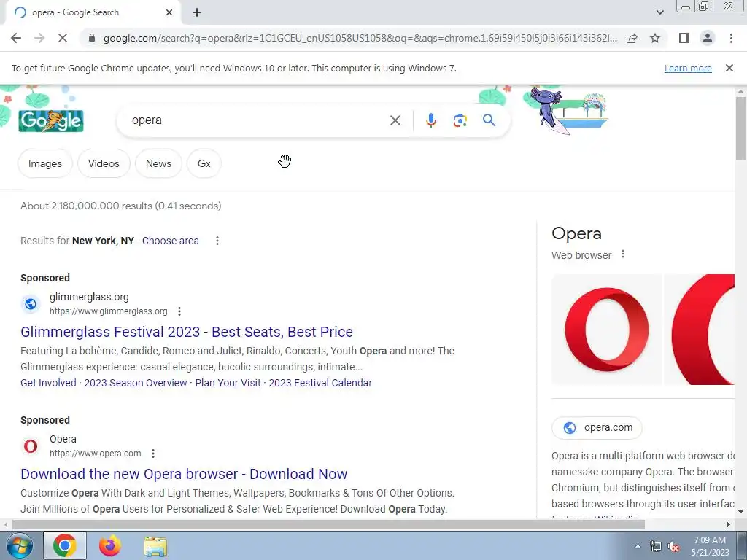Click the forward navigation arrow

coord(39,38)
